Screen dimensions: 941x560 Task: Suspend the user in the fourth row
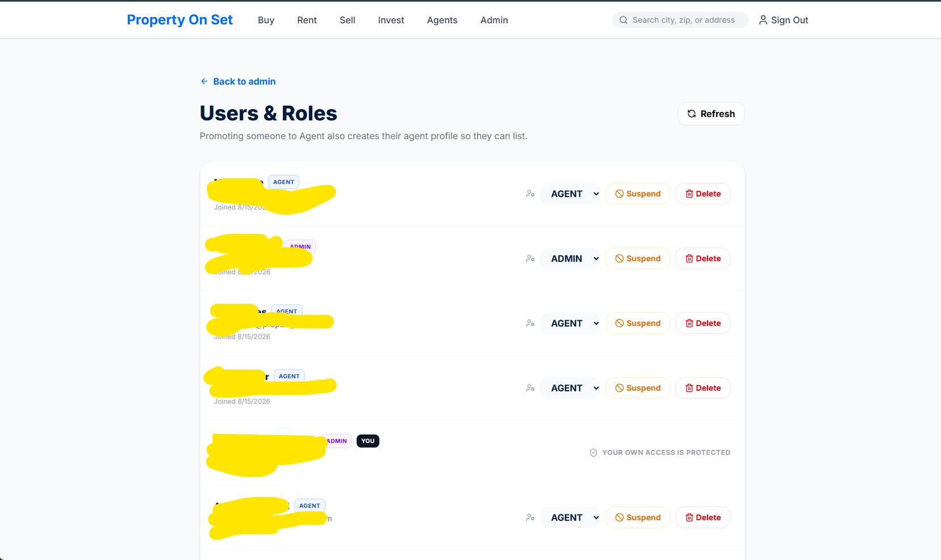(x=638, y=388)
